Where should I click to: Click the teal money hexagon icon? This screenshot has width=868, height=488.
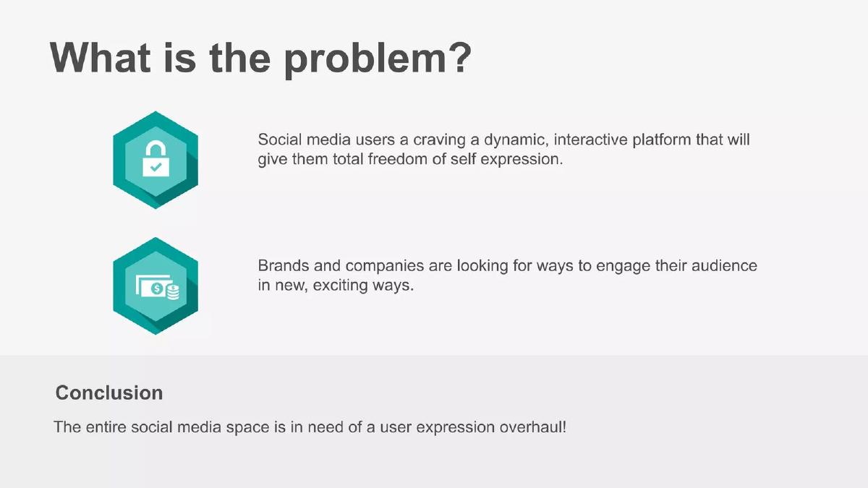[156, 286]
